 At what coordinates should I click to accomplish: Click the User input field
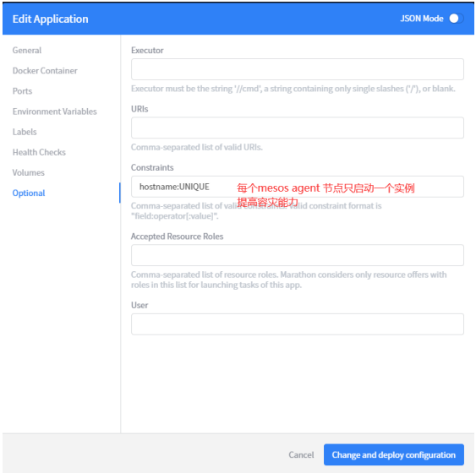(x=298, y=324)
